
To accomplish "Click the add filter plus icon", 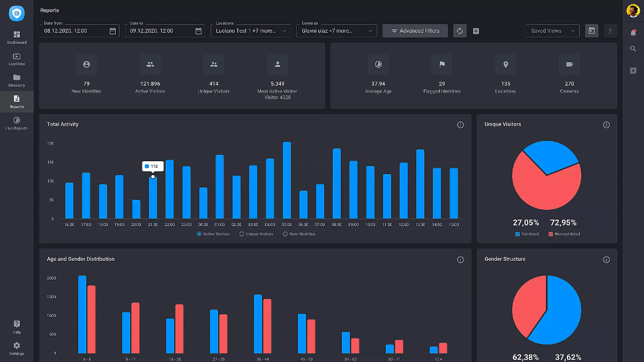I will coord(476,31).
